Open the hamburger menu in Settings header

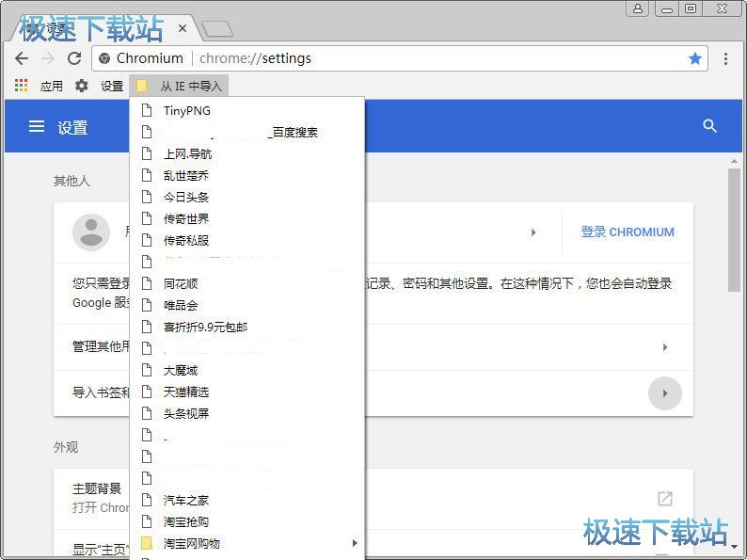click(x=37, y=126)
